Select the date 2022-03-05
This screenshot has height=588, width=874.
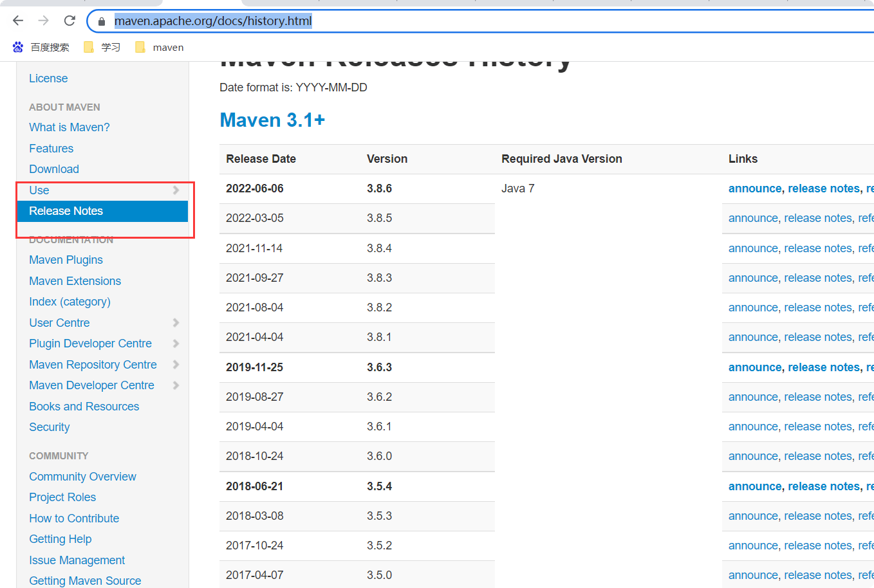pos(255,218)
